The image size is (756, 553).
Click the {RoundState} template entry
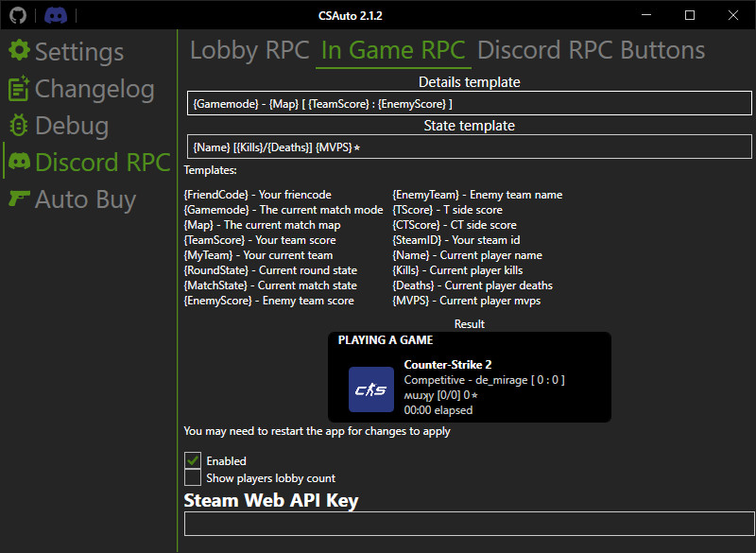point(270,270)
